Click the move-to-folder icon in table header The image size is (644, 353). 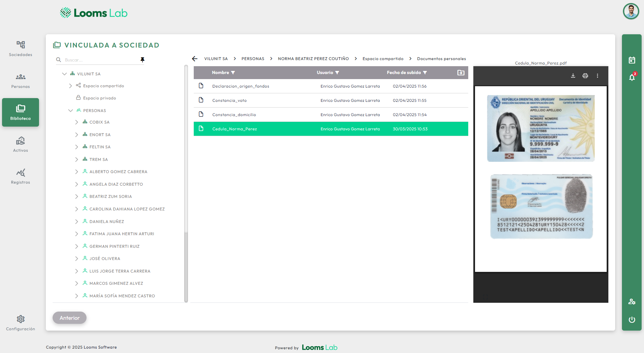[x=460, y=73]
